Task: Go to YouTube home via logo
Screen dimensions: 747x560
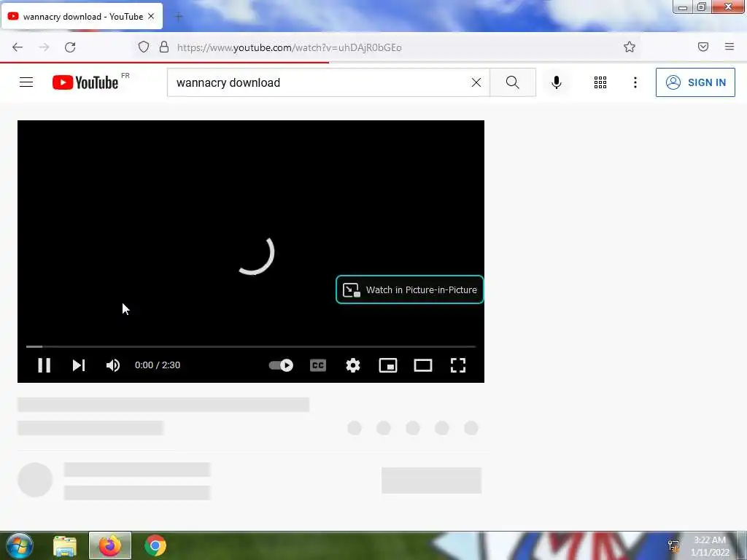Action: pos(85,82)
